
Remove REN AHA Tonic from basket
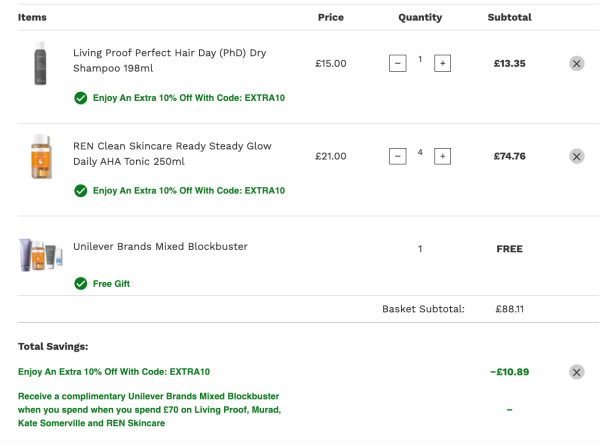[x=576, y=156]
